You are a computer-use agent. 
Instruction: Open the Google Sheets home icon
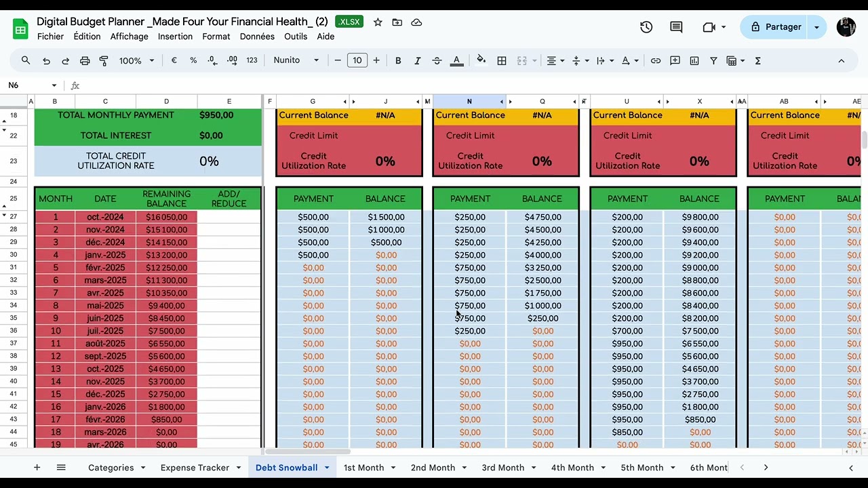tap(20, 28)
